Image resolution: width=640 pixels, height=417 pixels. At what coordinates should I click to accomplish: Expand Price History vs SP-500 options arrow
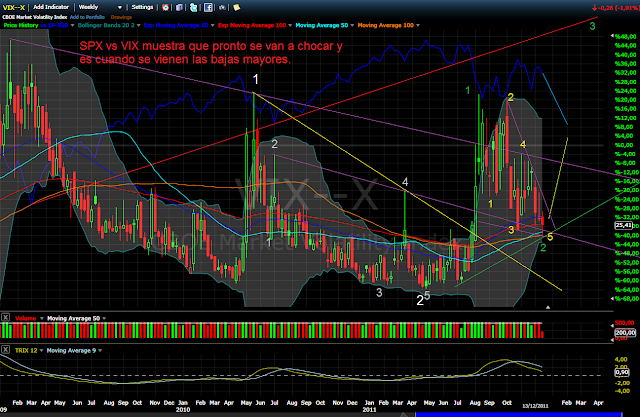tap(73, 25)
